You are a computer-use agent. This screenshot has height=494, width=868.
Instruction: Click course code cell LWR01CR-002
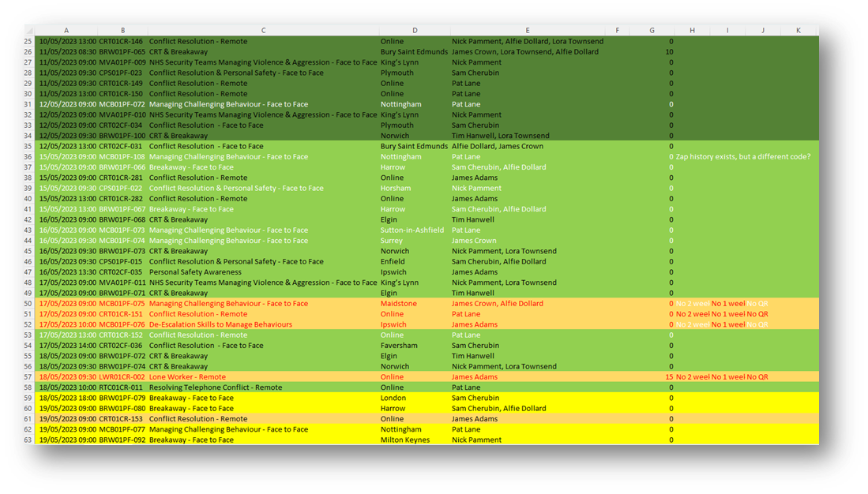pyautogui.click(x=121, y=377)
